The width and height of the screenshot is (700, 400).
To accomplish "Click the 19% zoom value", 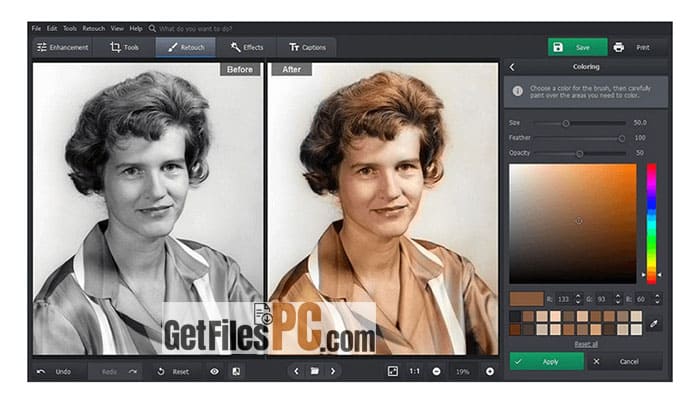I will pyautogui.click(x=463, y=372).
